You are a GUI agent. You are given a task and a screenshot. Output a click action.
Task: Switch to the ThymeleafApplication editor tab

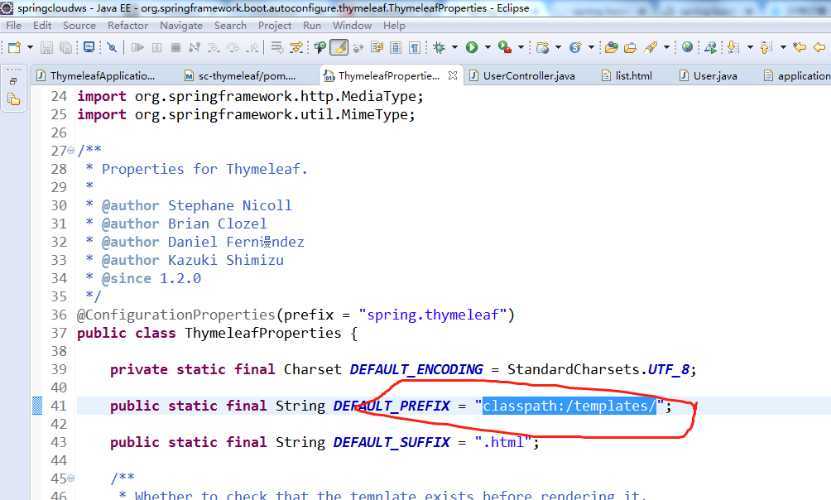[96, 76]
